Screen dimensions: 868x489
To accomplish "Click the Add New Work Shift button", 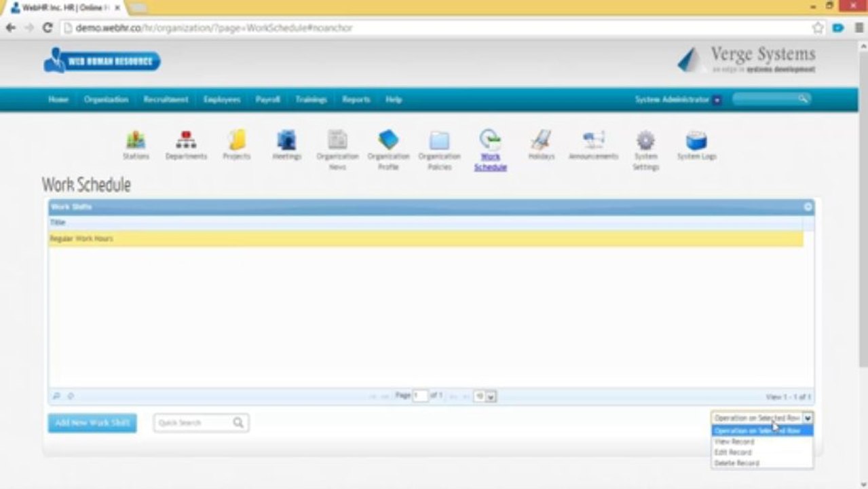I will [92, 423].
